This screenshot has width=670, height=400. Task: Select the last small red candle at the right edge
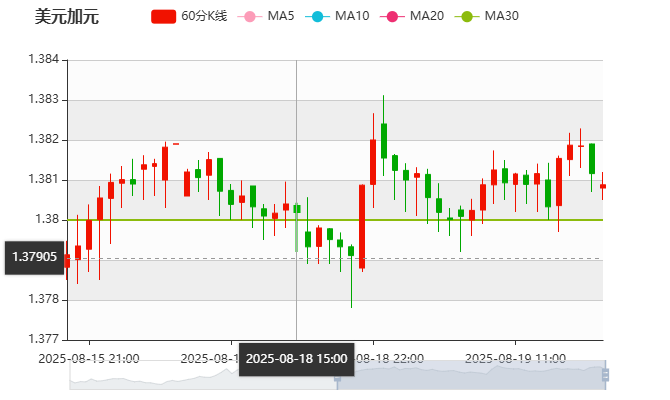click(603, 186)
